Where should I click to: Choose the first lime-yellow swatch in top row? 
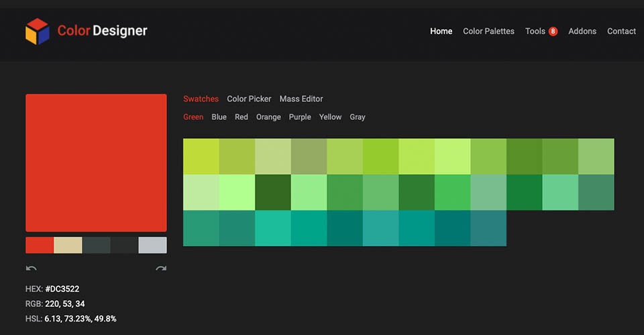201,156
